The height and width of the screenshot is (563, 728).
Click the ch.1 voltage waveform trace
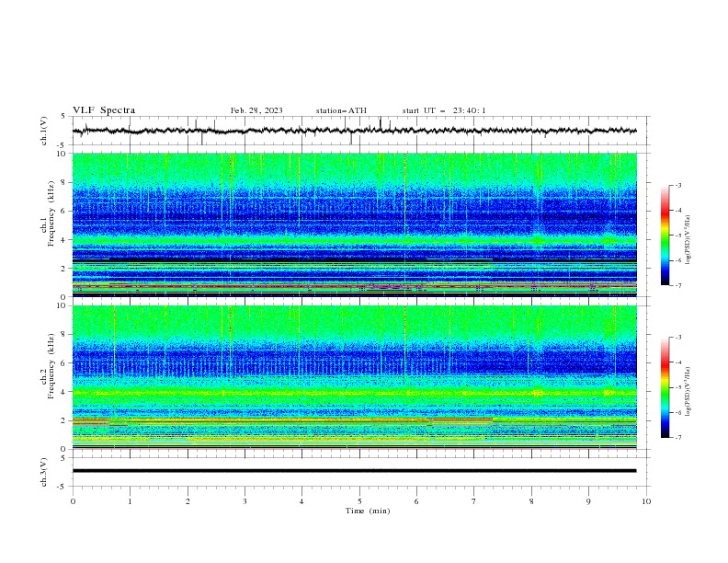click(354, 131)
